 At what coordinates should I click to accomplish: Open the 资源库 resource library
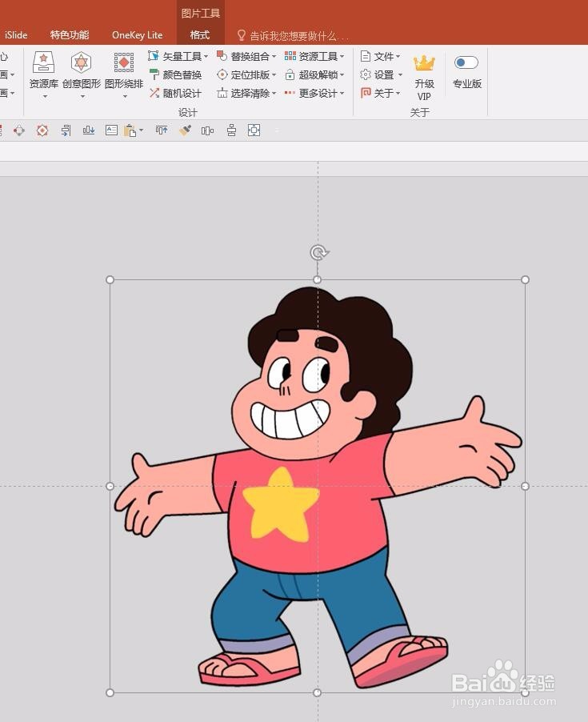click(44, 69)
